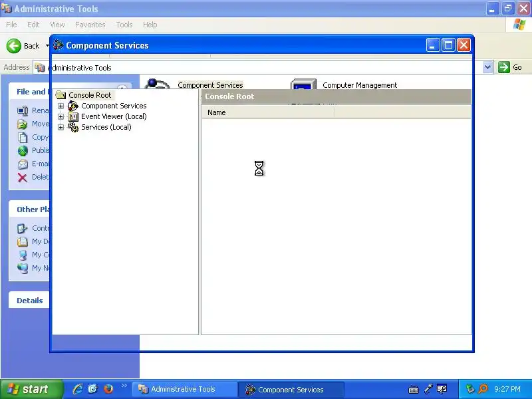
Task: Minimize the Component Services window
Action: point(433,45)
